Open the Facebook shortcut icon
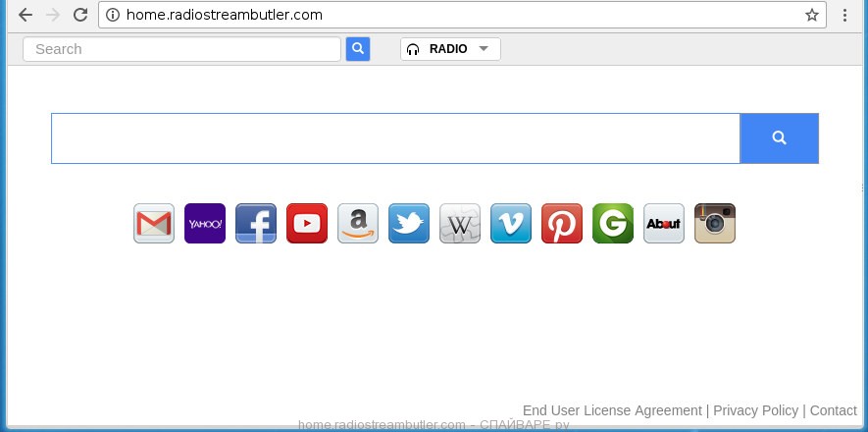The image size is (868, 432). pos(256,223)
